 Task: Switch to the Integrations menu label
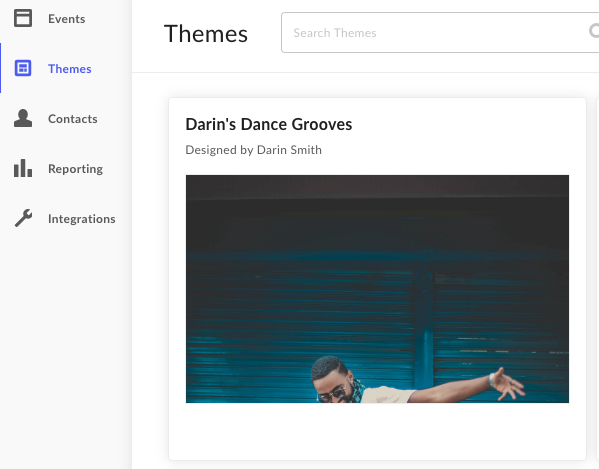[82, 219]
